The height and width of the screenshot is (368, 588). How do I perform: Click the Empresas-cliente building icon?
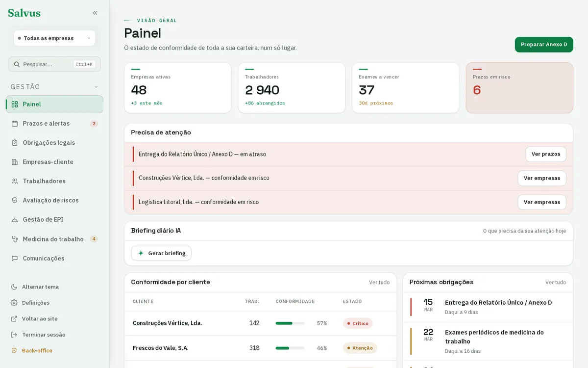pos(15,162)
